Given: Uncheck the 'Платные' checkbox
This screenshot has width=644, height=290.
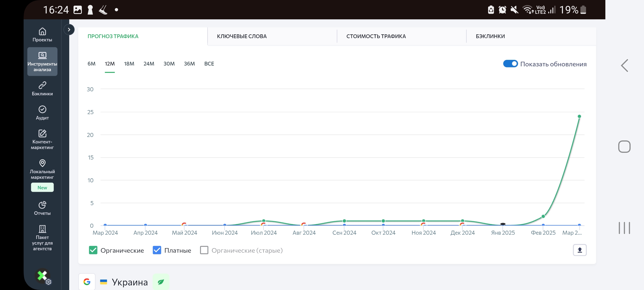Looking at the screenshot, I should click(157, 250).
